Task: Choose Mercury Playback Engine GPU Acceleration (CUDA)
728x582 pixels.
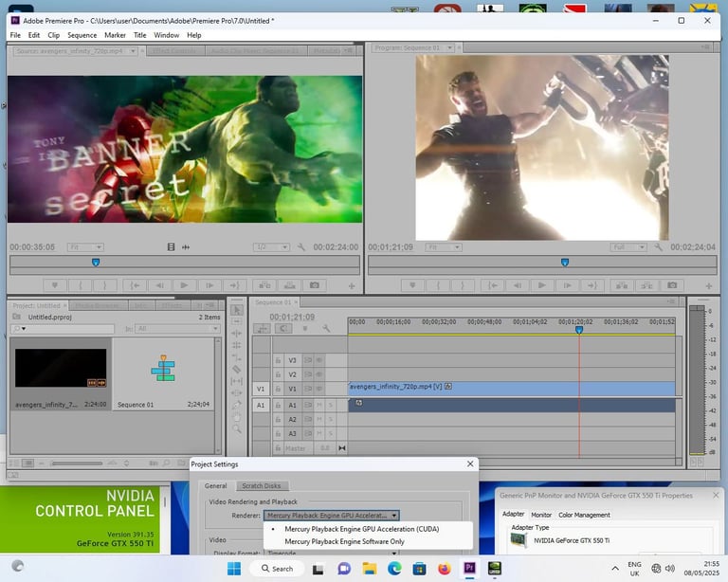Action: pos(362,529)
